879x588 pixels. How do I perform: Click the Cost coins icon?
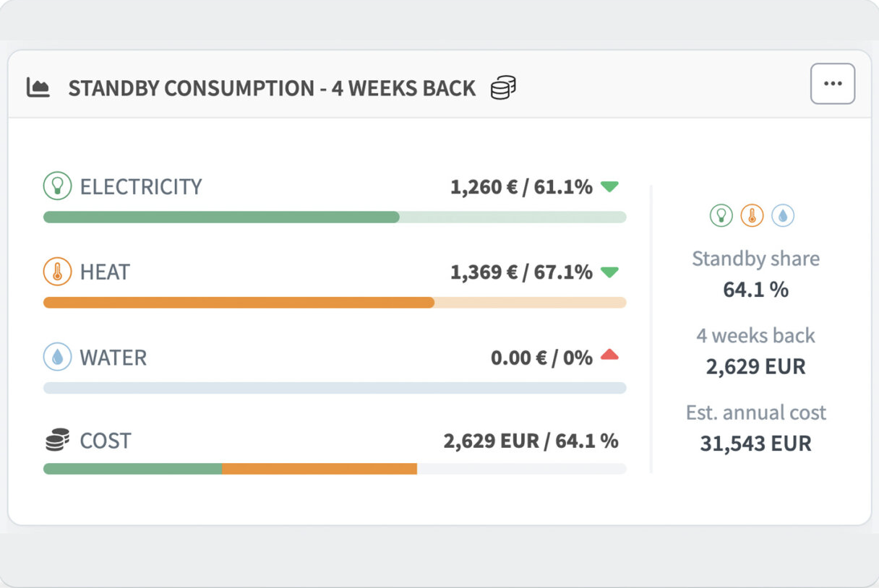coord(57,440)
